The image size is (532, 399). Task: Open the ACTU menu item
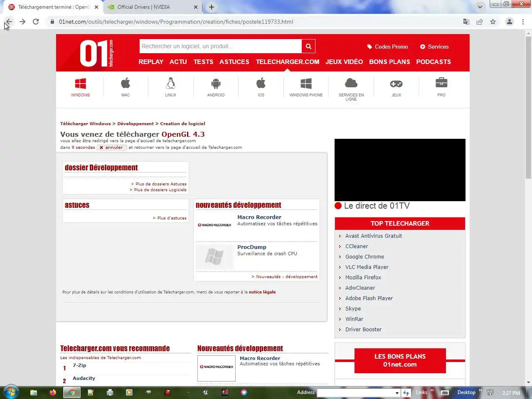(x=178, y=62)
